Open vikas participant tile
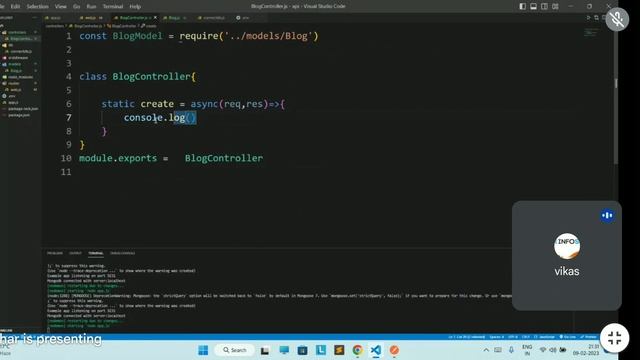The width and height of the screenshot is (640, 360). [x=567, y=256]
